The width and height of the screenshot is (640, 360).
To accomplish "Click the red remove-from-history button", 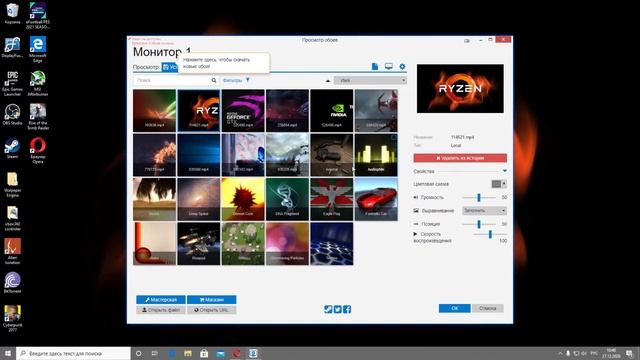I will (460, 158).
